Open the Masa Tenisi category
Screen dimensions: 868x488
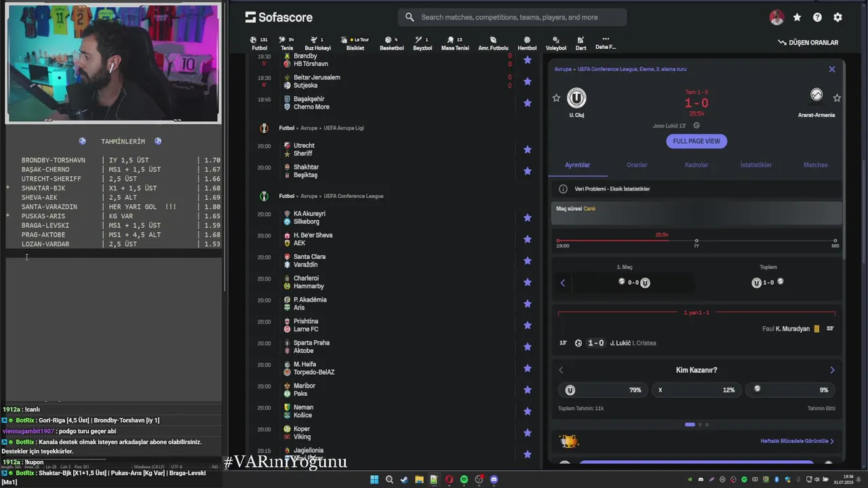pyautogui.click(x=455, y=43)
